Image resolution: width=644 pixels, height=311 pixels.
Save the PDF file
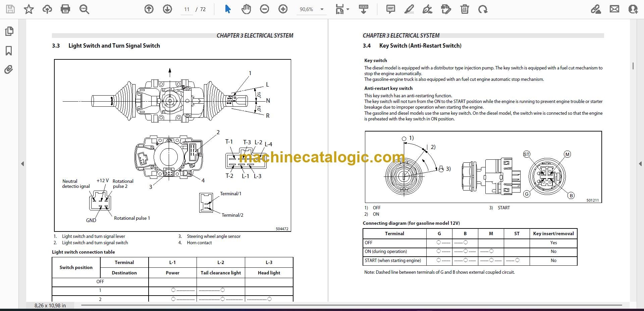tap(10, 9)
